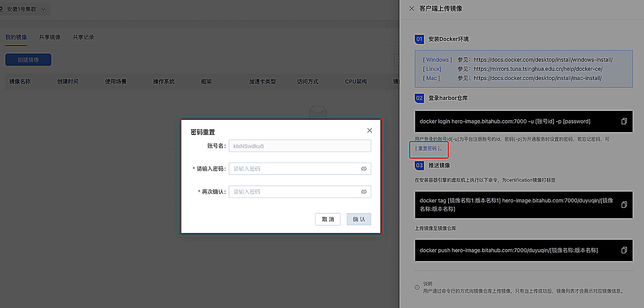The height and width of the screenshot is (308, 644).
Task: Click the 登录harbor仓库 step heading
Action: tap(448, 98)
